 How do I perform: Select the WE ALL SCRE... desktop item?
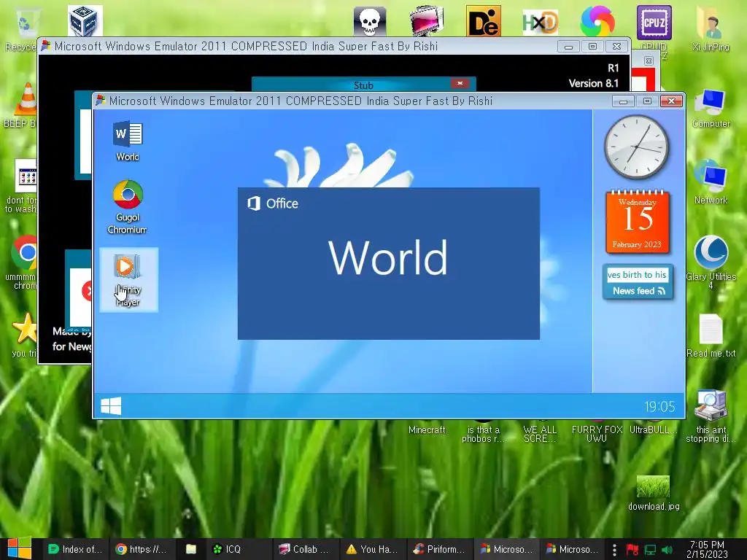540,434
